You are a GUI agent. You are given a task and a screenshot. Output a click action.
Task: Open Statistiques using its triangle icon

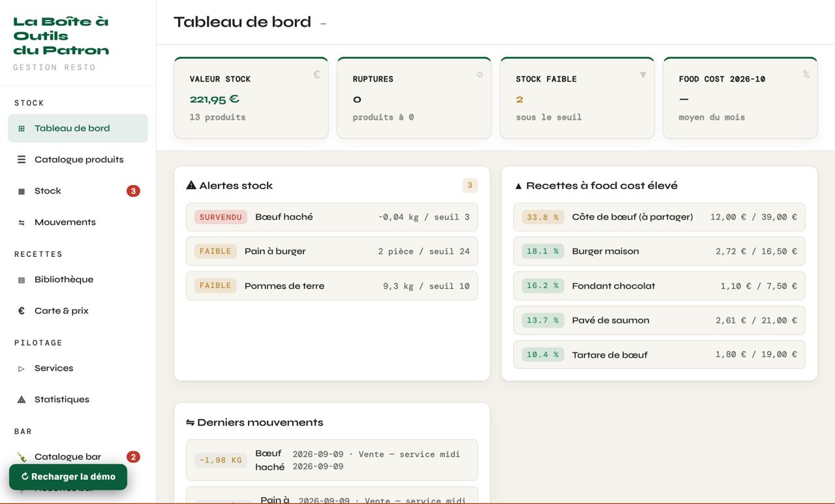22,400
